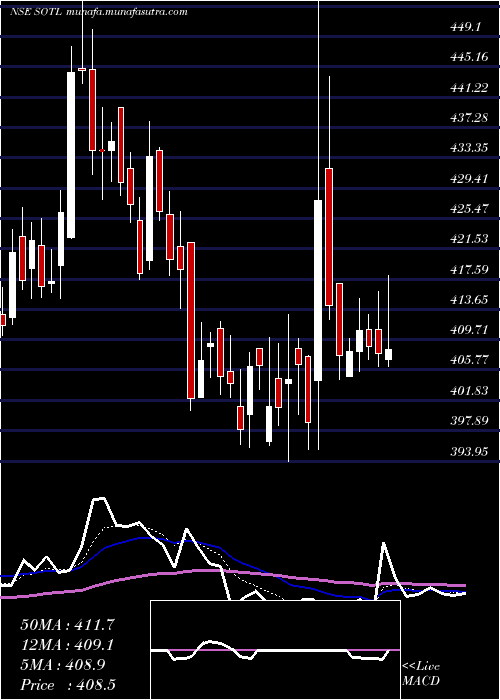The image size is (500, 700).
Task: Click the 50MA : 411.7 value
Action: [x=68, y=625]
